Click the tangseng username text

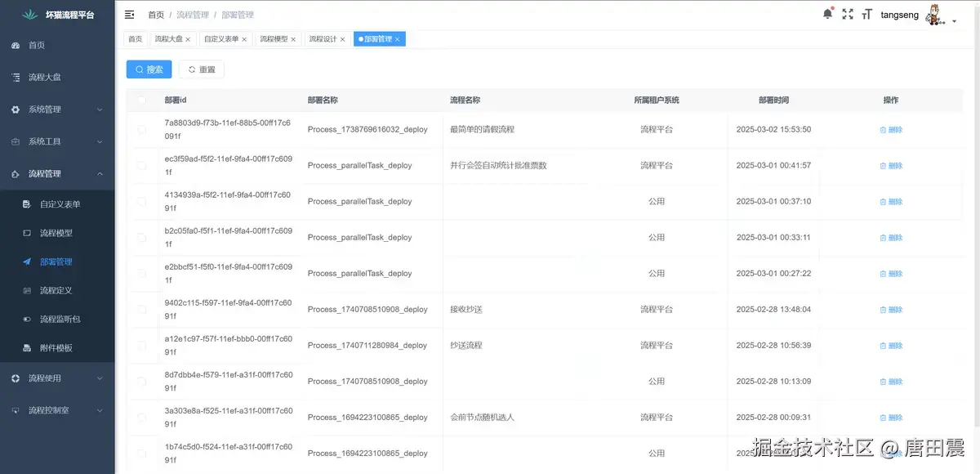tap(899, 15)
